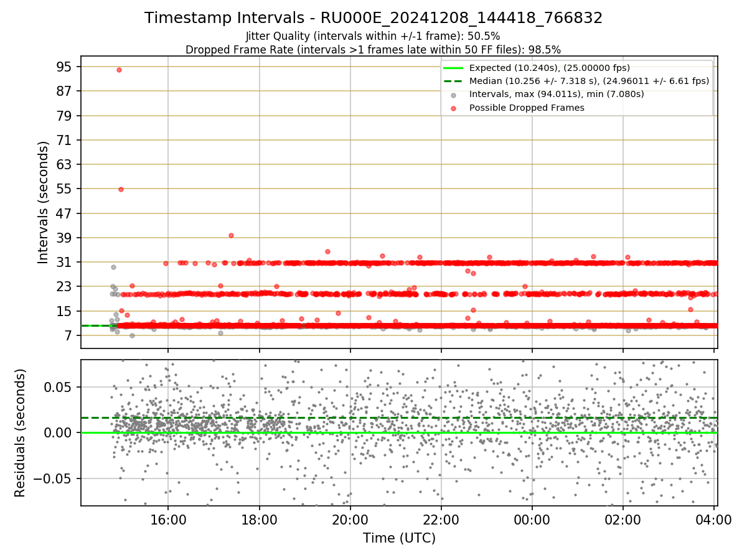Click the 'Jitter Quality' subtitle line
747x560 pixels.
tap(373, 36)
